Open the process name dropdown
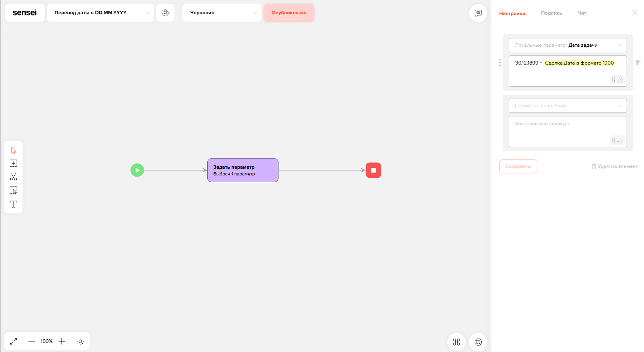This screenshot has height=352, width=644. point(100,13)
